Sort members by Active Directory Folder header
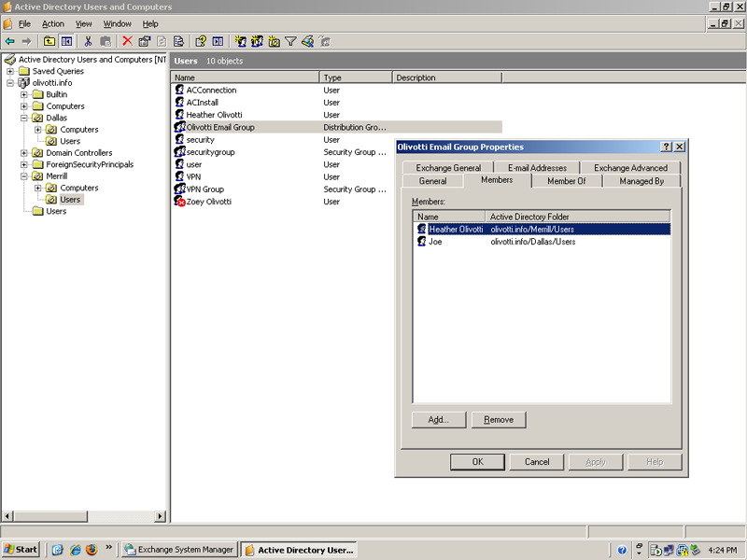The height and width of the screenshot is (560, 747). click(577, 217)
